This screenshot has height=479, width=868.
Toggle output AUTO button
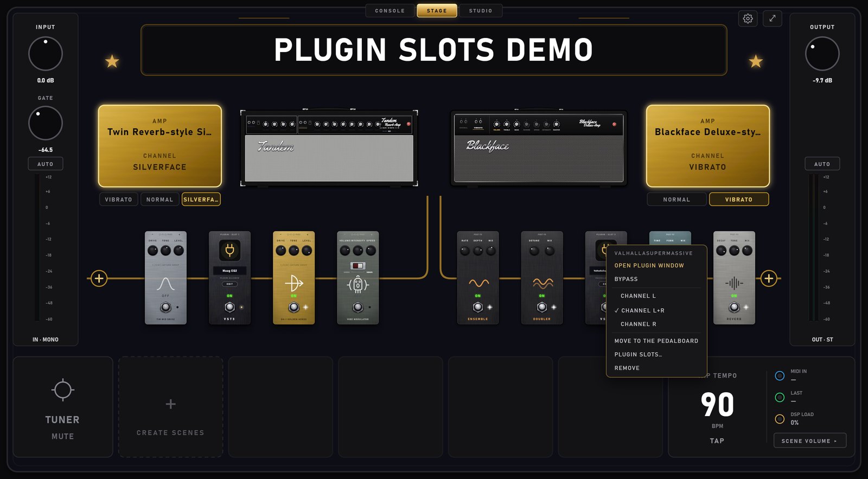[822, 164]
